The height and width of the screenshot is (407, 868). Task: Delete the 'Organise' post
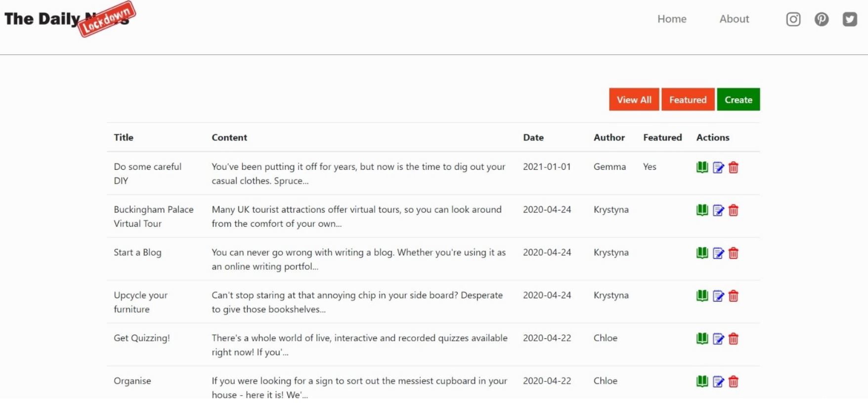(x=734, y=382)
